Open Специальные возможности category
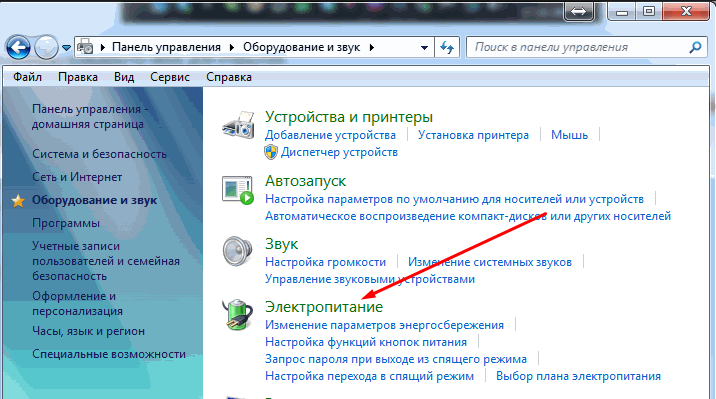 click(x=109, y=354)
